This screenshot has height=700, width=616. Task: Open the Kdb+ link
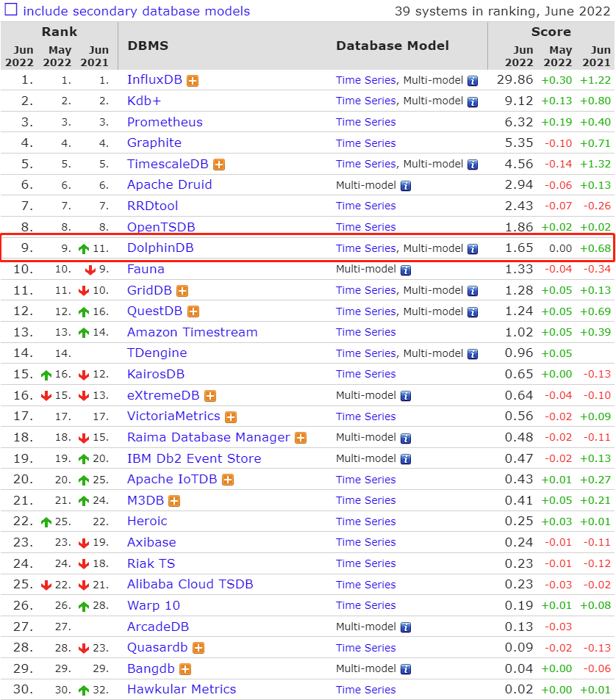(144, 101)
